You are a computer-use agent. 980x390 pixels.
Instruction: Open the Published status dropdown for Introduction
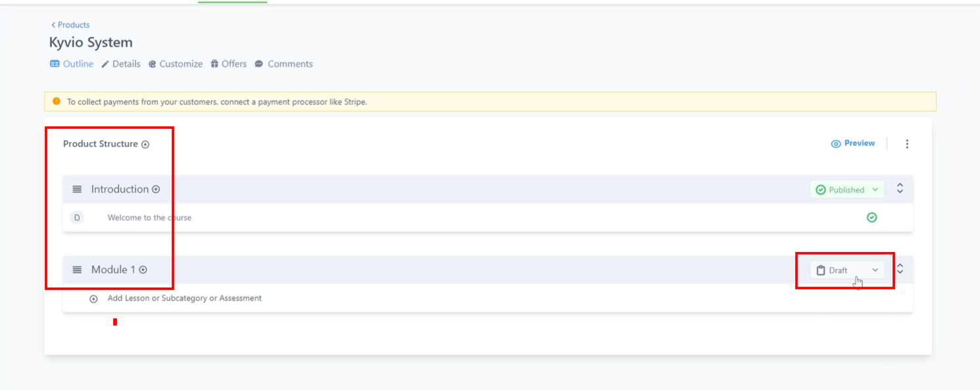point(847,190)
